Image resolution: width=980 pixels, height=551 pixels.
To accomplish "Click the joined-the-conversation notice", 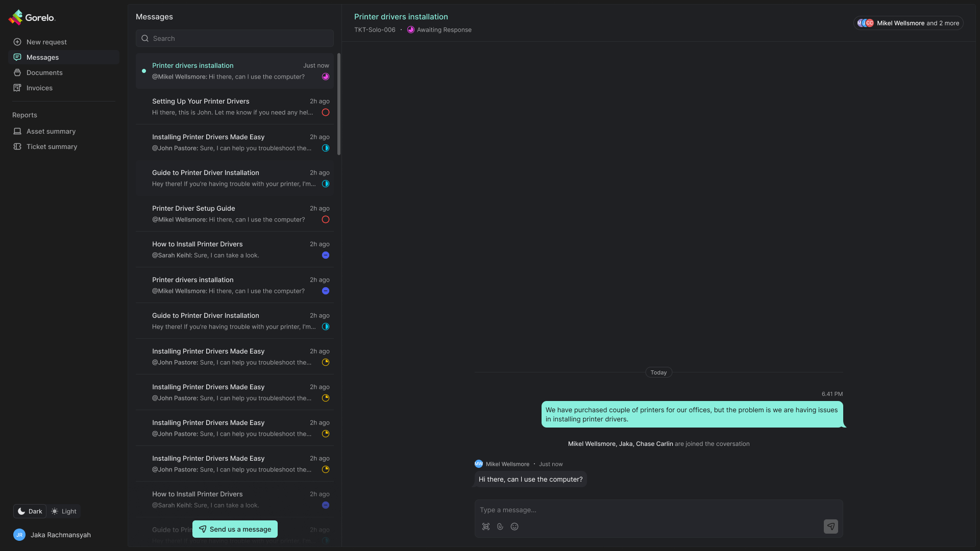I will [658, 444].
